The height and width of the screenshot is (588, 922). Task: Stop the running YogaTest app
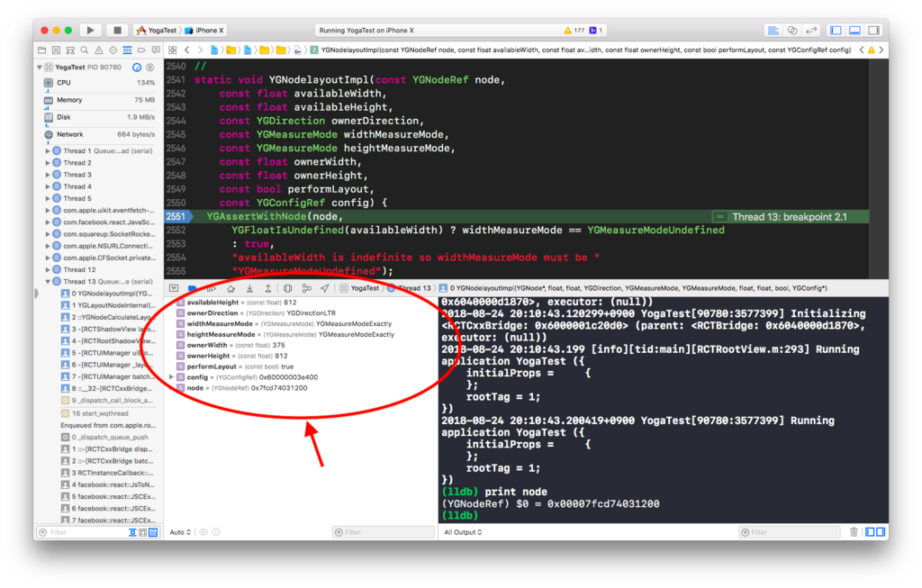click(x=117, y=30)
